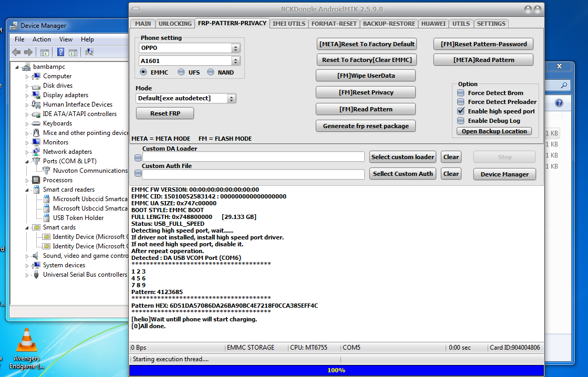Click Select custom loader button
The image size is (588, 377).
(403, 157)
